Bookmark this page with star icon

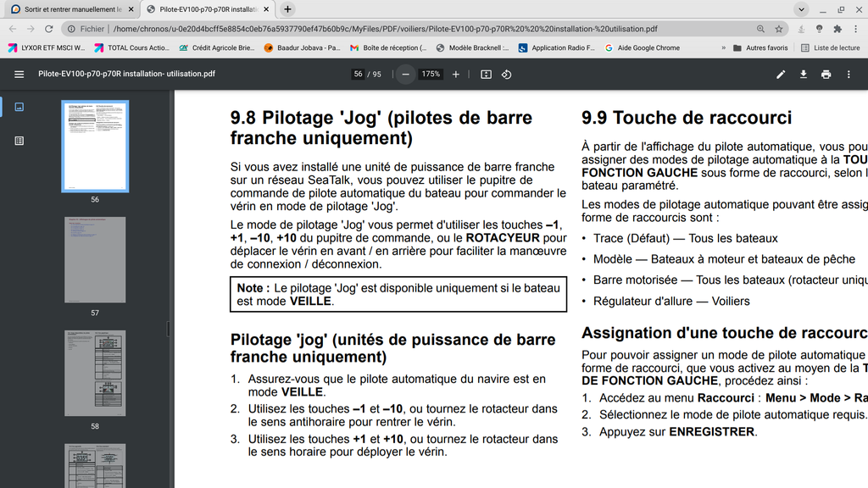(x=779, y=29)
